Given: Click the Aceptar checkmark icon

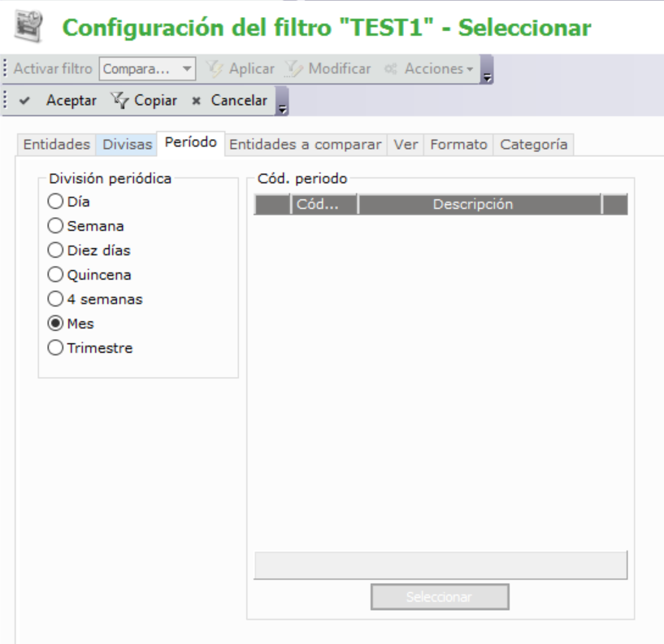Looking at the screenshot, I should [25, 101].
